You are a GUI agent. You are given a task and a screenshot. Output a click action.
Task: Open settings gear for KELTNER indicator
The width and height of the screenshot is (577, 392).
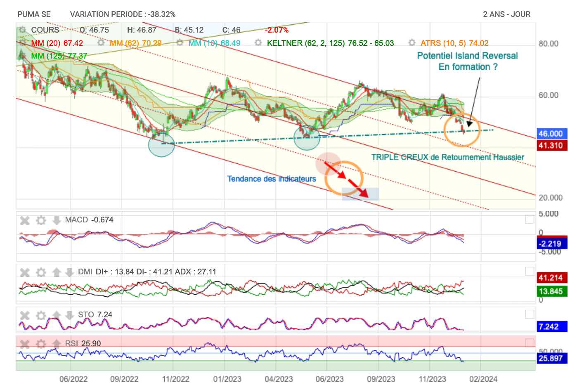258,43
